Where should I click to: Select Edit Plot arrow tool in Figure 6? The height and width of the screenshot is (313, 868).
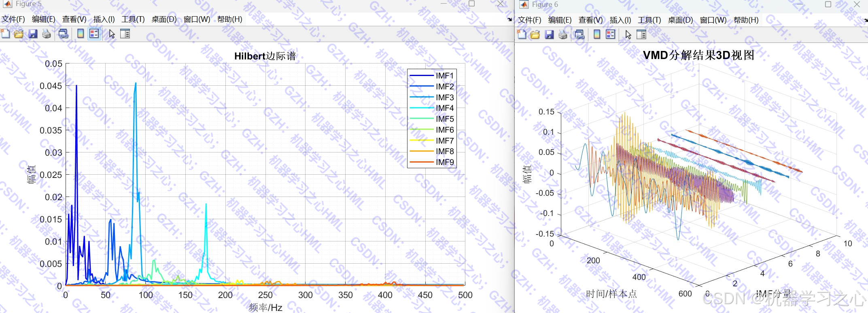[628, 35]
